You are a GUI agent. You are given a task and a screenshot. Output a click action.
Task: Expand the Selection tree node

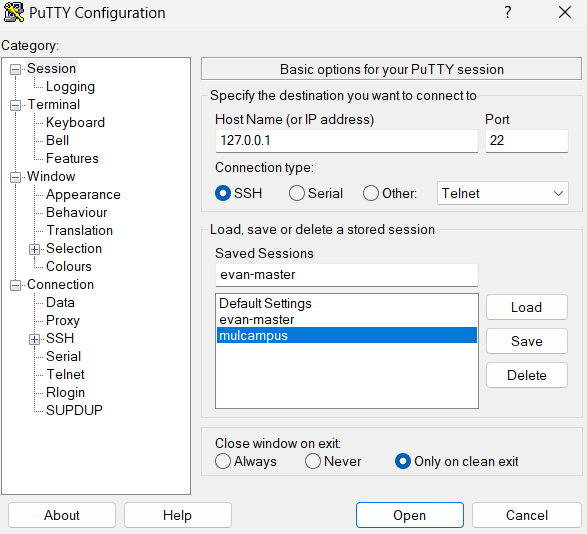tap(34, 249)
